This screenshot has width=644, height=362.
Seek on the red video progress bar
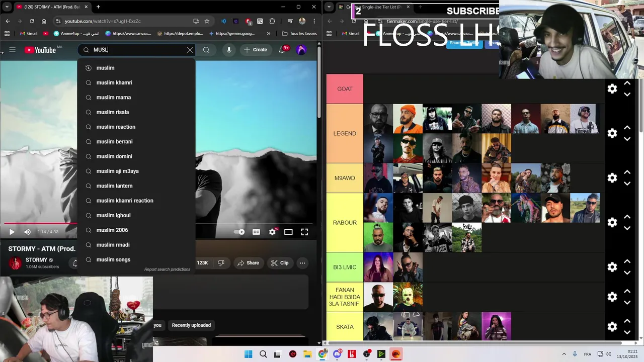pos(41,223)
